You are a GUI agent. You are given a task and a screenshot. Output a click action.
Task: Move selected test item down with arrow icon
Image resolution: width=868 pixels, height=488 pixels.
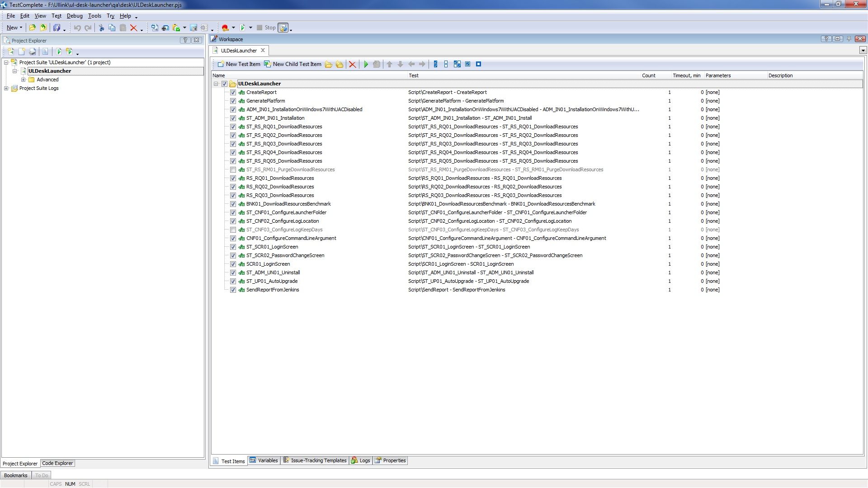pos(401,64)
